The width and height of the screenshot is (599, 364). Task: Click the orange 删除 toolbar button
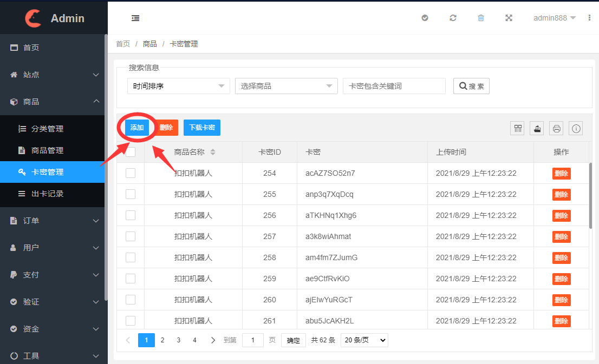tap(166, 128)
